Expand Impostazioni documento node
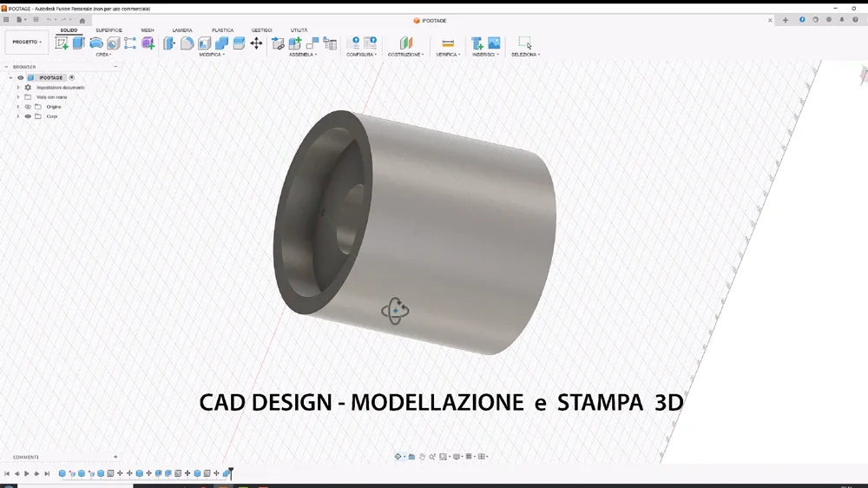 (x=17, y=88)
